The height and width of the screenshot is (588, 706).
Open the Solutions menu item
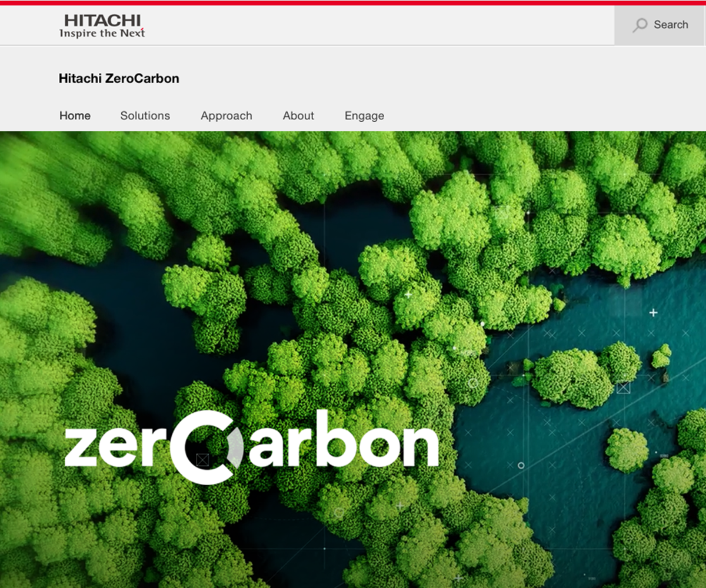(145, 116)
